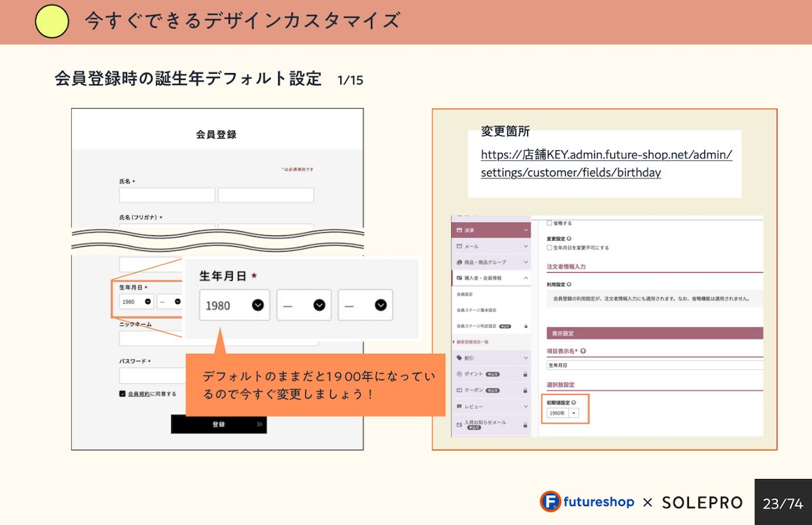812x525 pixels.
Task: Click the メール envelope icon in sidebar
Action: click(x=459, y=246)
